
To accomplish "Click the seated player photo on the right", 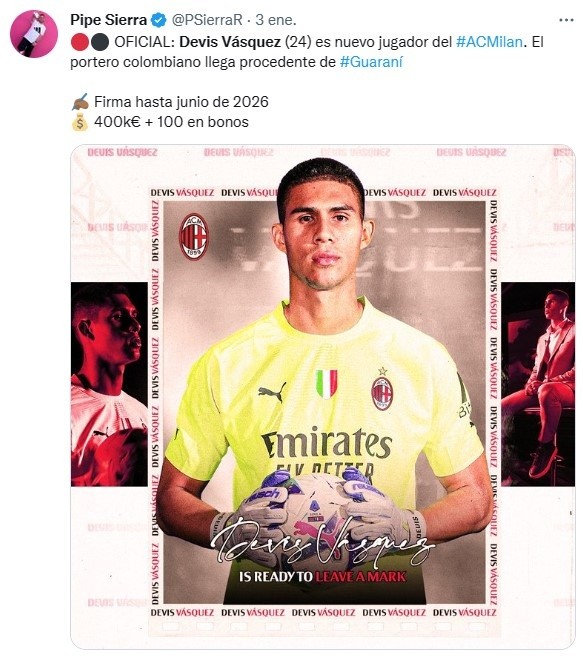I will [x=538, y=384].
